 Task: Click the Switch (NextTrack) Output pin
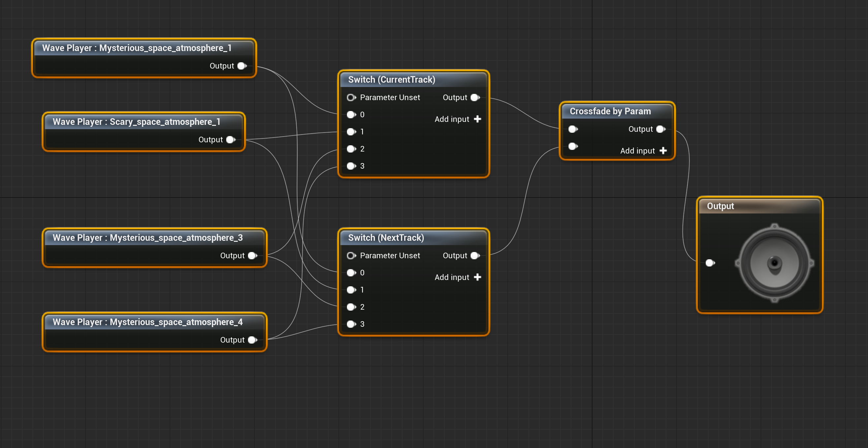tap(475, 256)
